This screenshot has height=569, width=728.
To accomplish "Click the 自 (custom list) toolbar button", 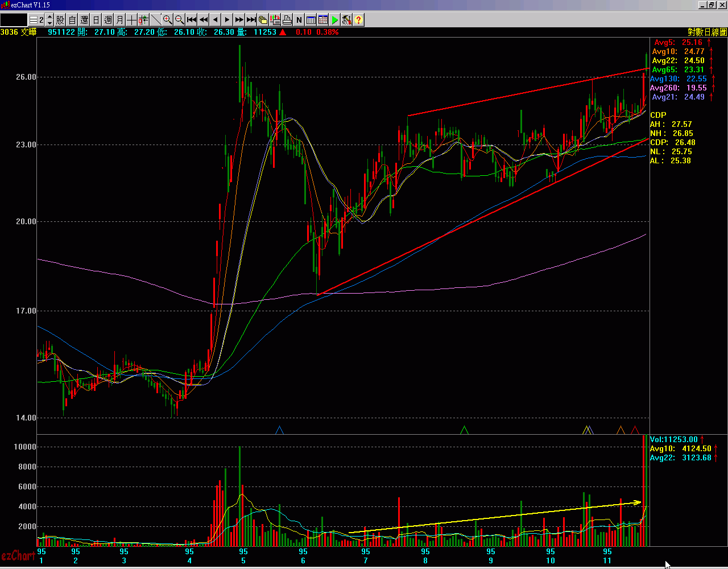I will [72, 20].
